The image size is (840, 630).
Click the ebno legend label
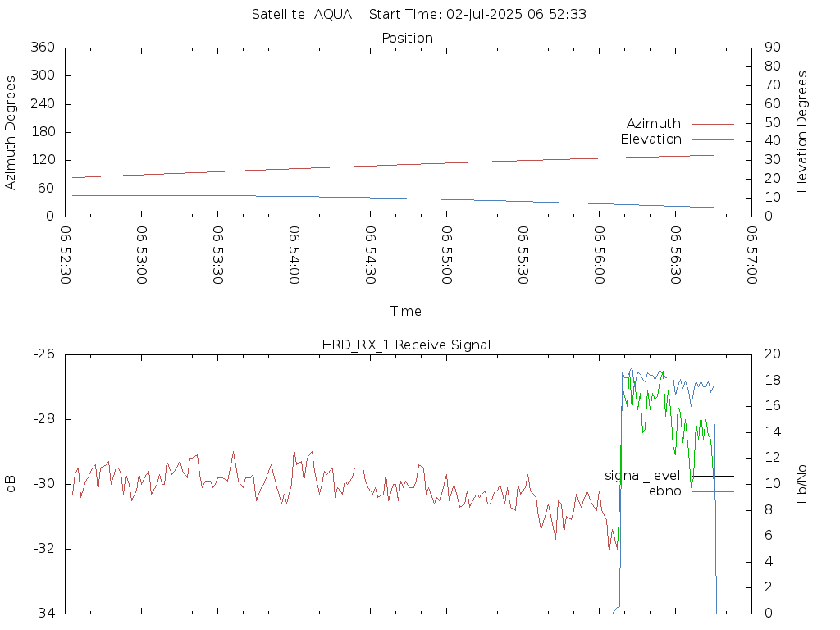(x=664, y=491)
